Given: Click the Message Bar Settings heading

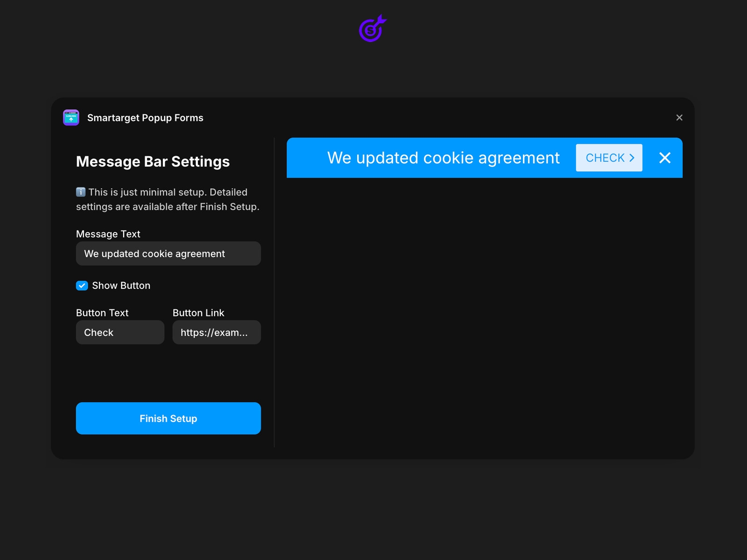Looking at the screenshot, I should (153, 161).
